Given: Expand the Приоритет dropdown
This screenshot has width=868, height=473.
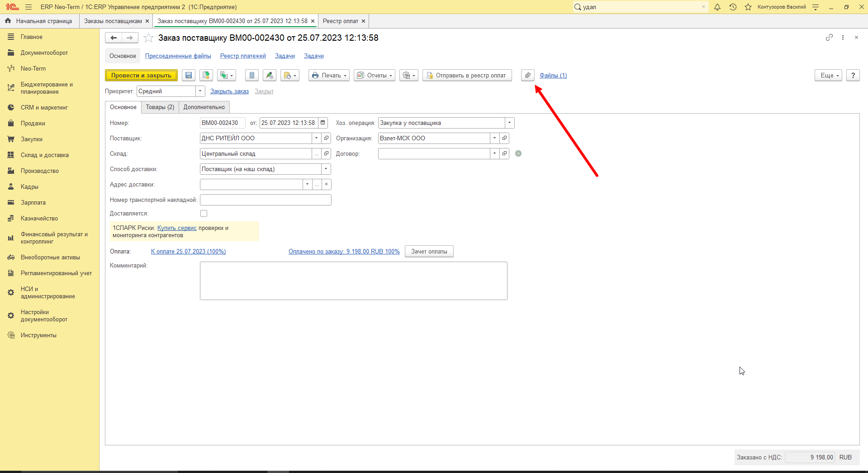Looking at the screenshot, I should click(200, 91).
